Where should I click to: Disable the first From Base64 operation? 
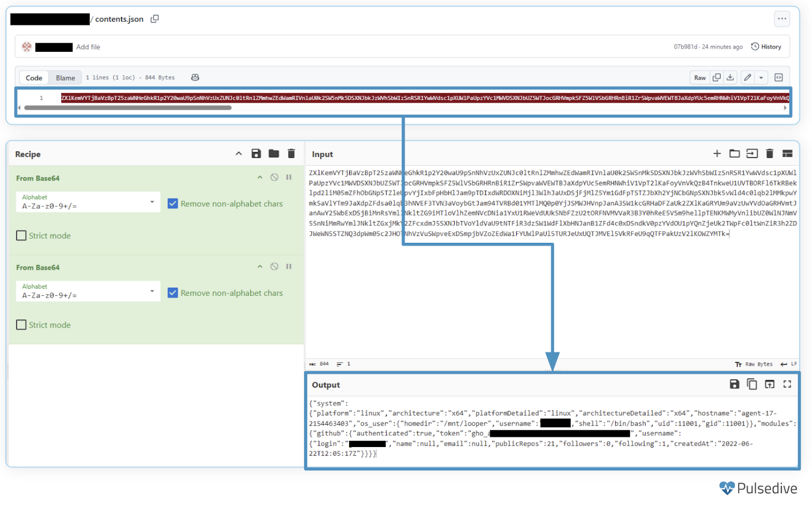[x=274, y=177]
